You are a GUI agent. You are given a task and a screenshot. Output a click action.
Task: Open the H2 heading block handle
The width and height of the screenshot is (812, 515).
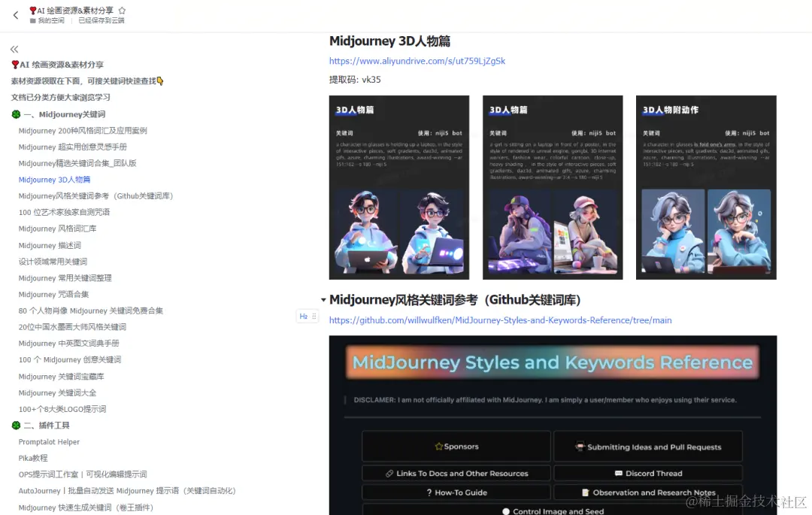point(307,317)
